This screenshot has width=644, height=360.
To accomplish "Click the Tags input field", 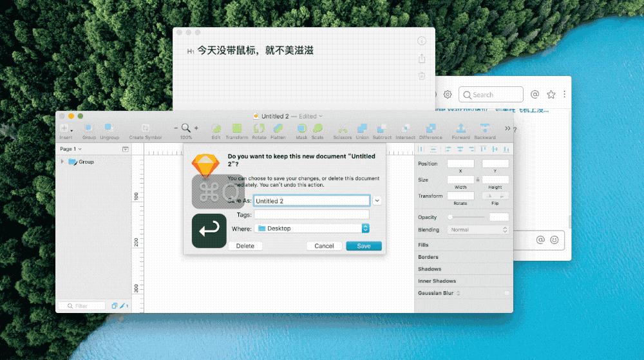I will point(312,214).
